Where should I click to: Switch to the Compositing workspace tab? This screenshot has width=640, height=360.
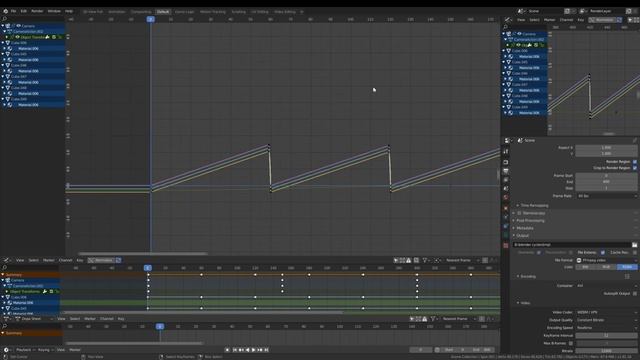coord(141,12)
